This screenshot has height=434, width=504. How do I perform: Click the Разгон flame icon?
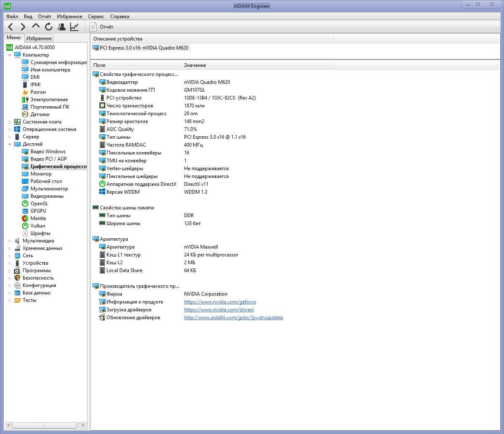coord(25,92)
